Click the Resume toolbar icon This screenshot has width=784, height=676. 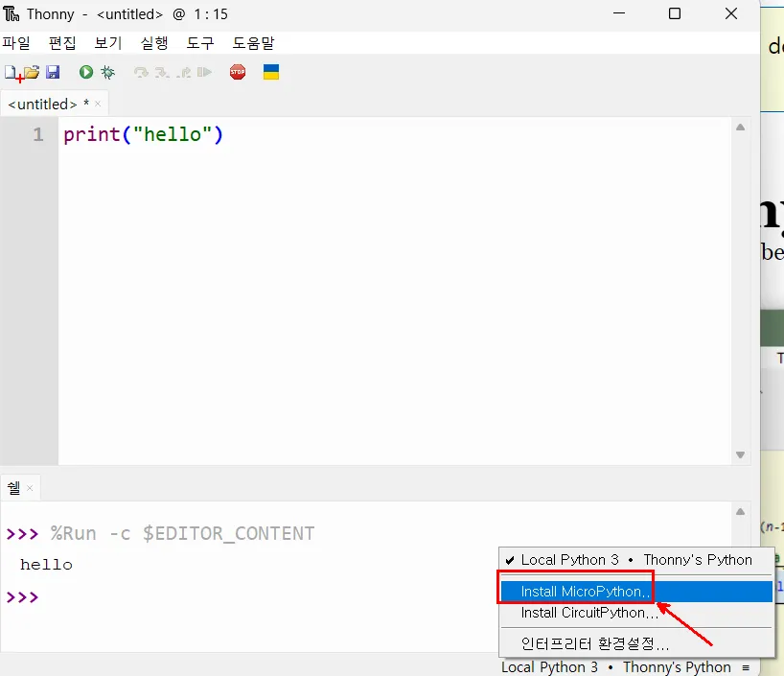tap(204, 73)
